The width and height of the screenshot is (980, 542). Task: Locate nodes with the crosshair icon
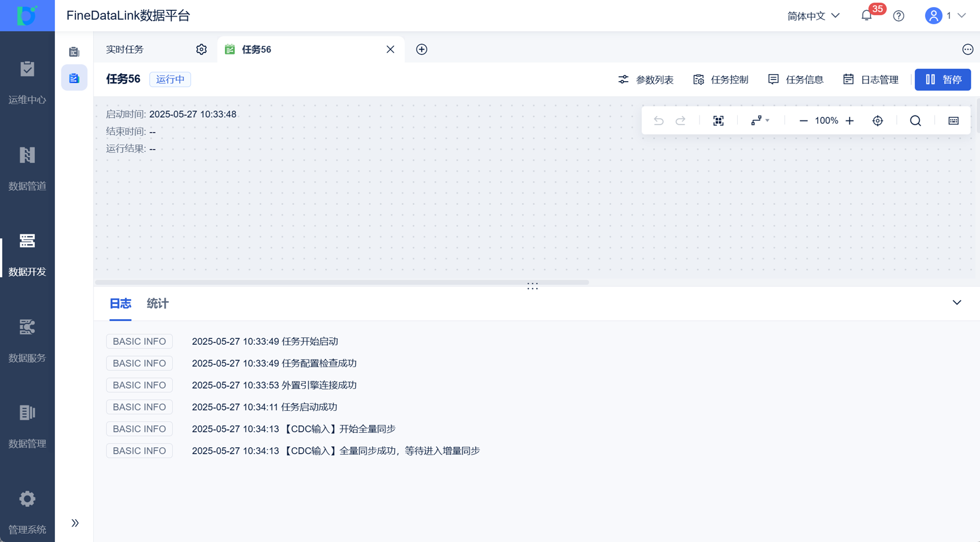[x=878, y=120]
